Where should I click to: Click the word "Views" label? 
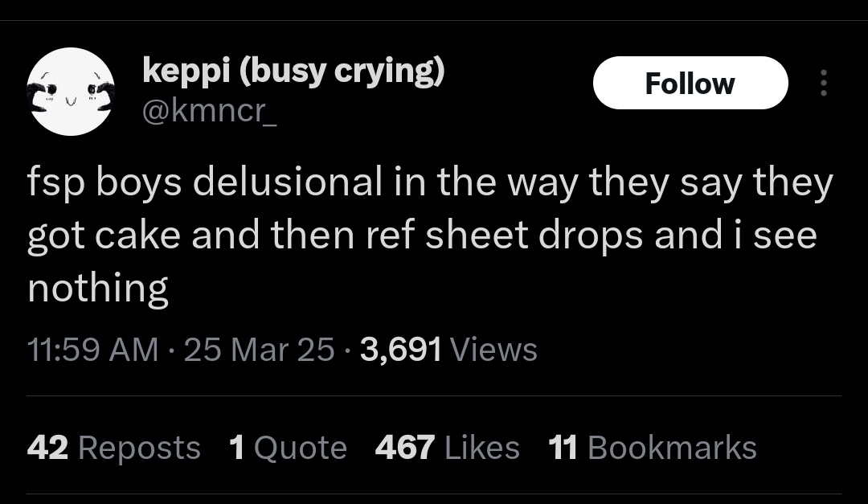click(493, 350)
